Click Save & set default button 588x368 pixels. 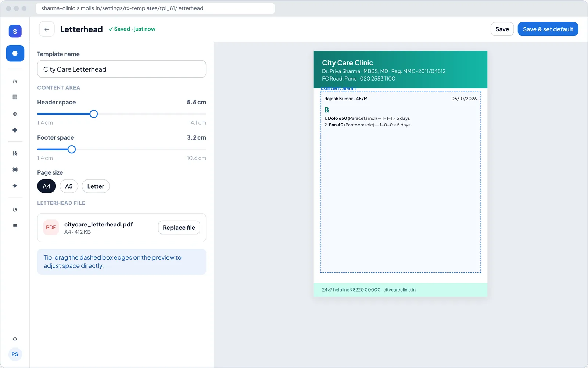point(548,29)
